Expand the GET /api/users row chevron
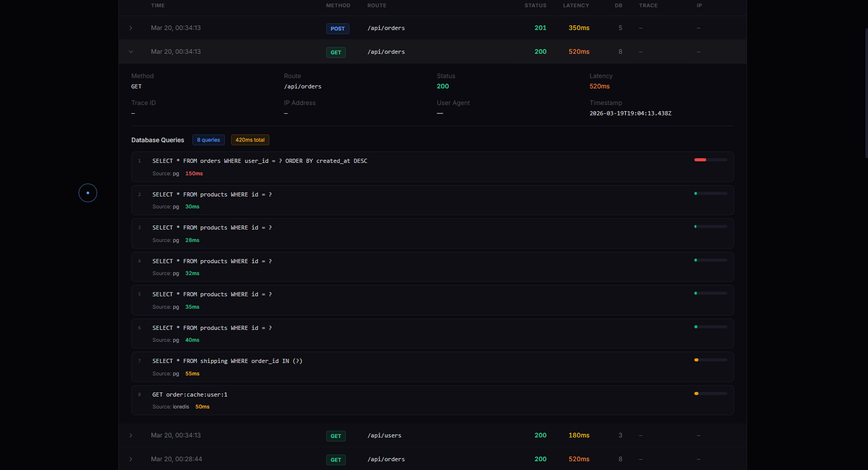This screenshot has width=868, height=470. tap(131, 435)
